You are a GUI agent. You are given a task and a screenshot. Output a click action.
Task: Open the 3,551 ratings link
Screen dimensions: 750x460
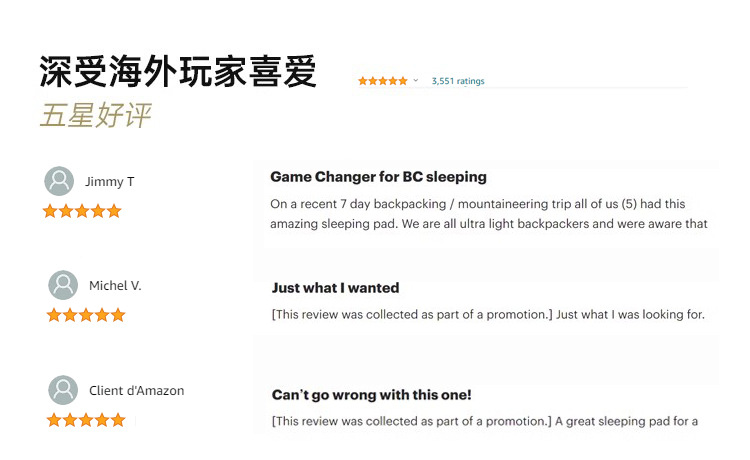[457, 81]
